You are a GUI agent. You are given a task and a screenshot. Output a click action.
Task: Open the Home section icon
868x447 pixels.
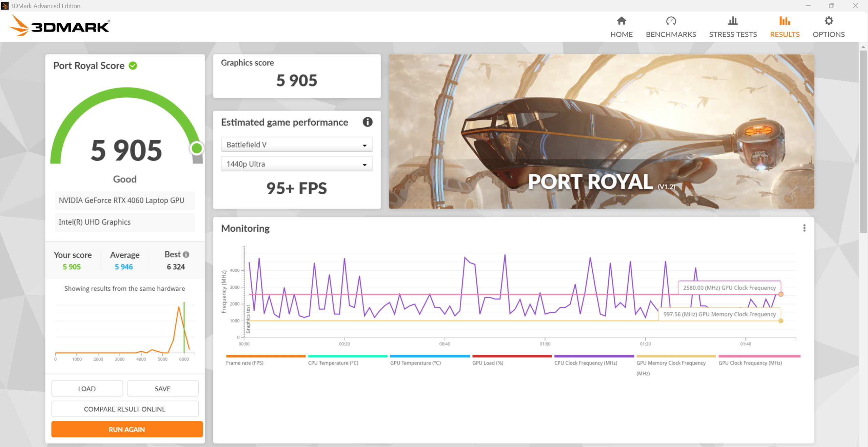(621, 21)
